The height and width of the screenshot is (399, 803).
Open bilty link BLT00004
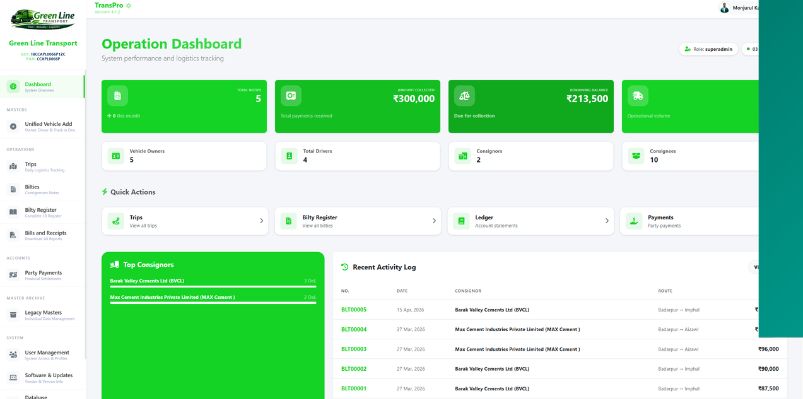click(x=354, y=329)
